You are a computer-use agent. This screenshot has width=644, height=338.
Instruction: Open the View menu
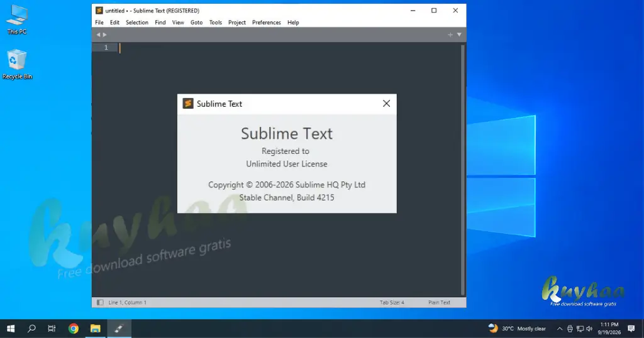pos(178,23)
